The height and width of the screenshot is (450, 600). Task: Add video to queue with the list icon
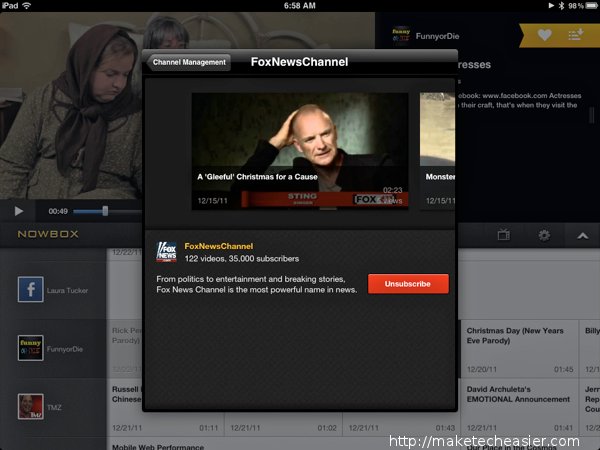click(x=575, y=35)
